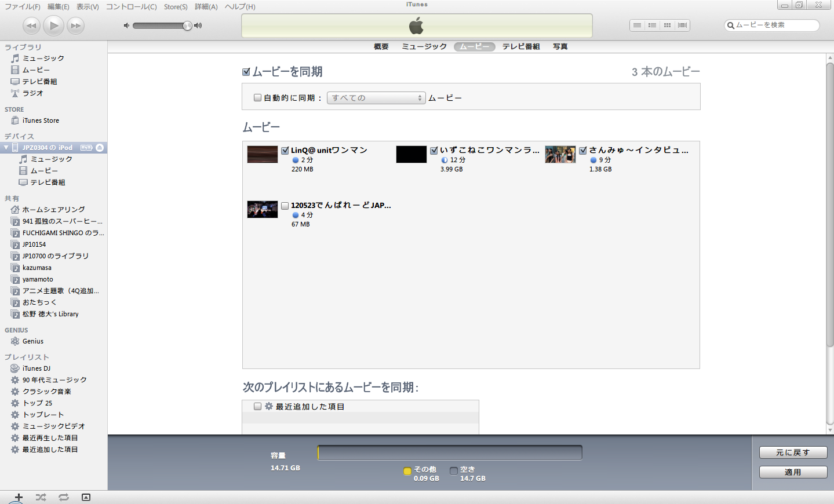Mute using the low-volume speaker icon
Viewport: 834px width, 504px height.
tap(126, 25)
